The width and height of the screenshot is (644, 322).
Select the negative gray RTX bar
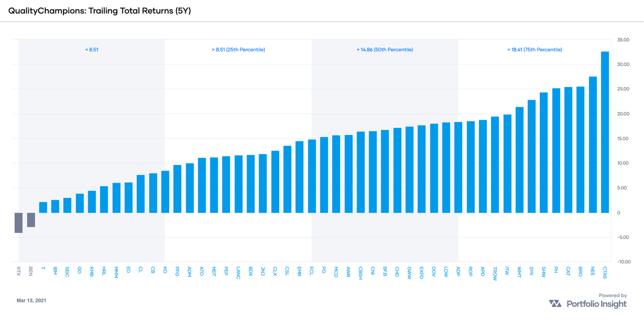click(x=19, y=223)
